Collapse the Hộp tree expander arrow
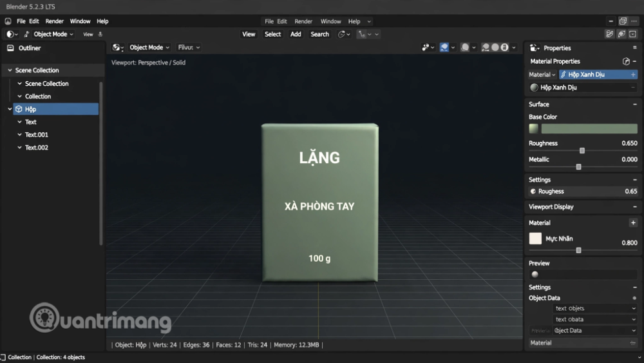644x363 pixels. pos(10,109)
